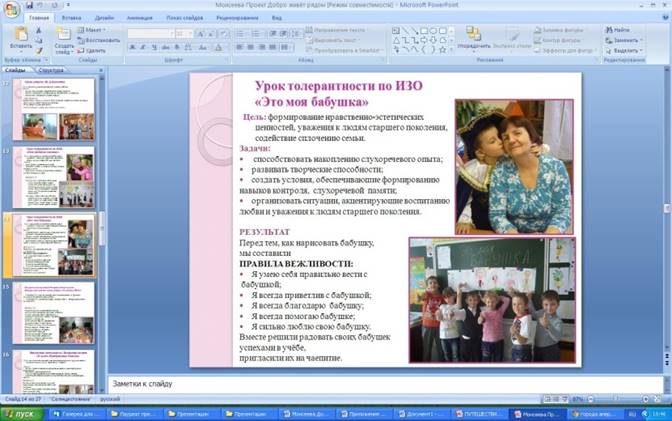Switch to the ПУТЕШЕСТВИ... taskbar window
The width and height of the screenshot is (672, 421).
point(478,414)
